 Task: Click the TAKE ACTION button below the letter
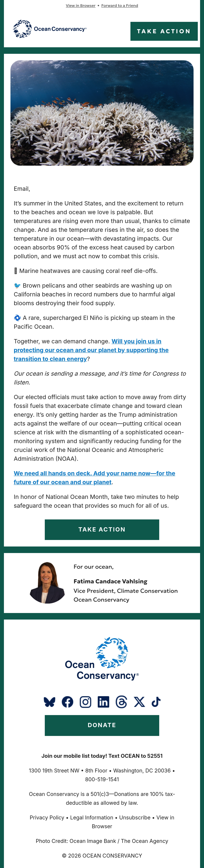102,529
